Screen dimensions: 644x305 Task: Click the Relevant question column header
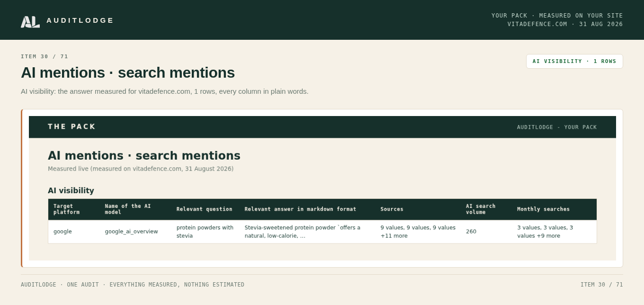coord(205,209)
